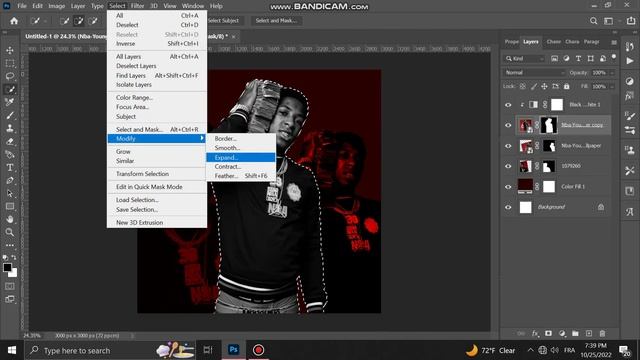Hide the Black & White adjustment layer
This screenshot has width=640, height=360.
click(x=508, y=105)
